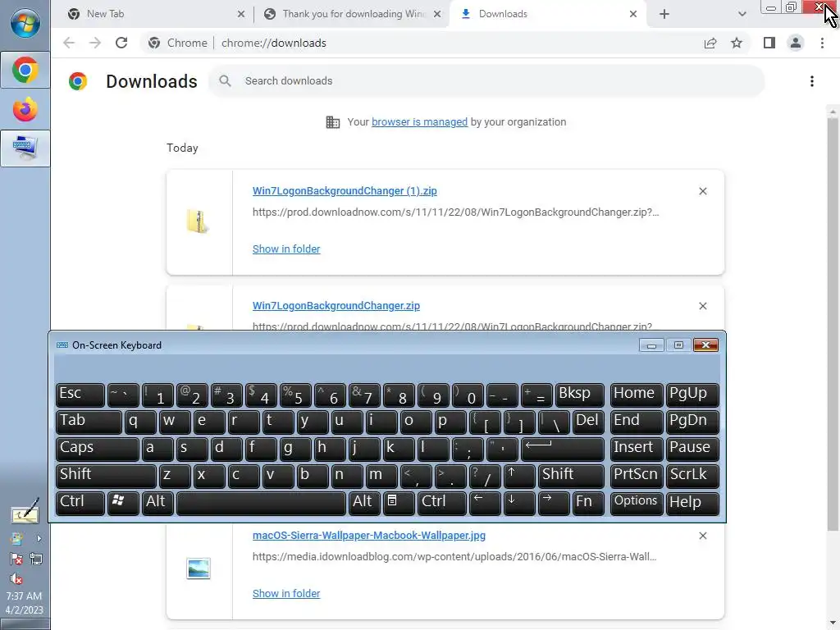
Task: Reload the downloads page
Action: click(x=121, y=43)
